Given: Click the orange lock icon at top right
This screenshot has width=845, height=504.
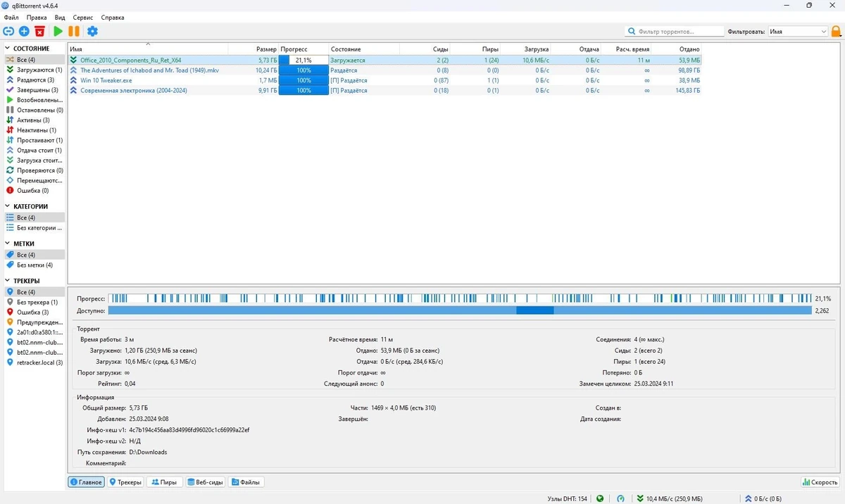Looking at the screenshot, I should [x=836, y=31].
